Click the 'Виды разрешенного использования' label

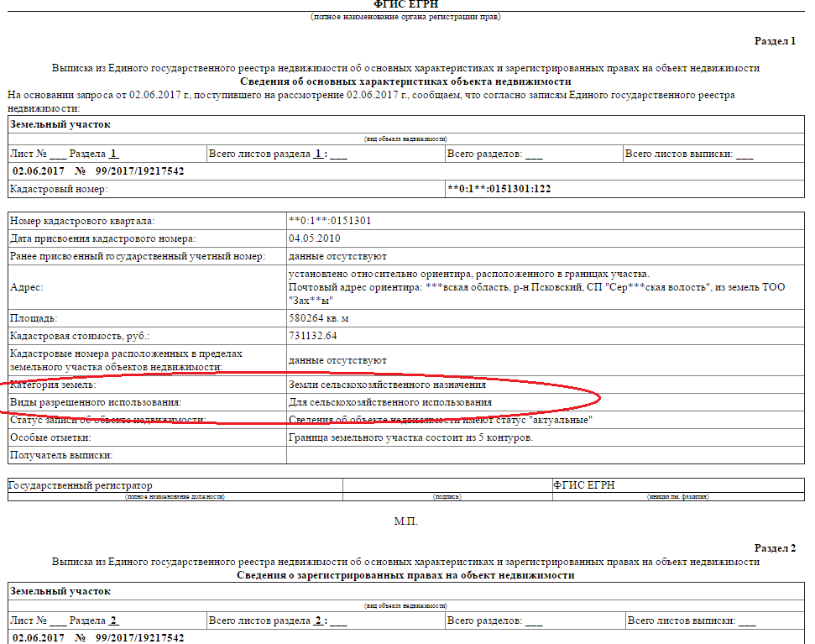click(95, 403)
